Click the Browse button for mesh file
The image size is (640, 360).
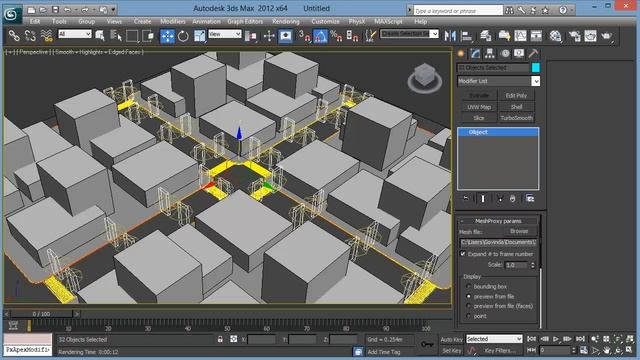pos(519,231)
